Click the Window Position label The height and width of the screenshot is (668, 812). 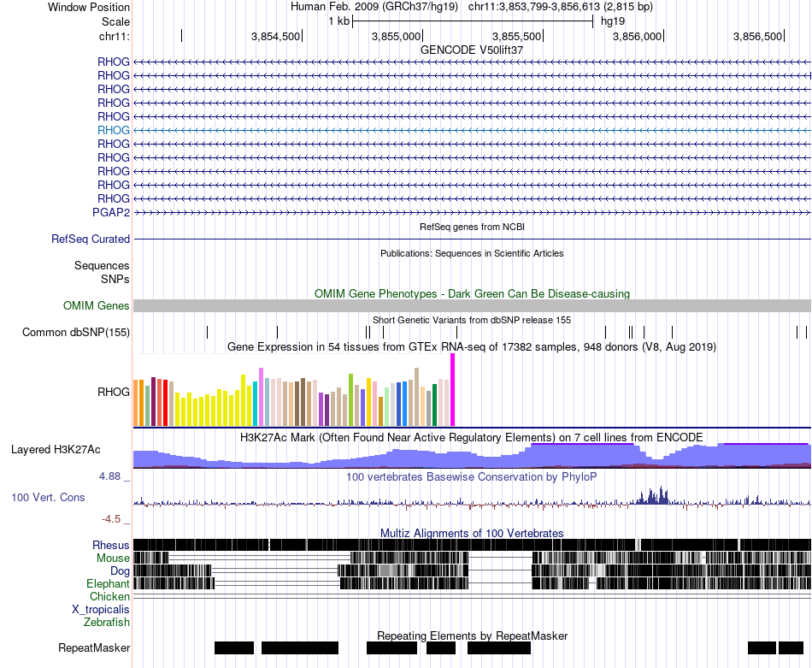click(89, 7)
